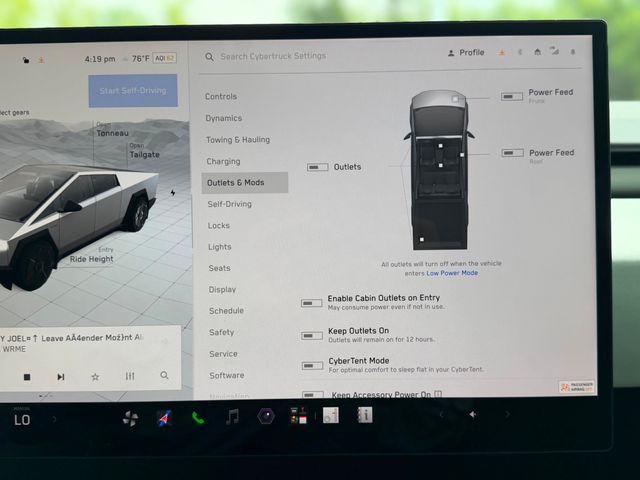Open the climate fan controls icon
The image size is (640, 480).
click(130, 418)
